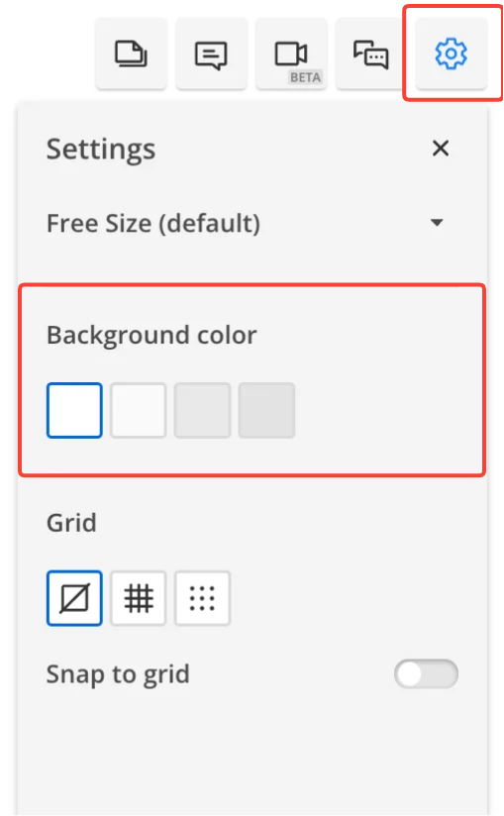504x816 pixels.
Task: Pick the darkest gray background swatch
Action: (x=266, y=410)
